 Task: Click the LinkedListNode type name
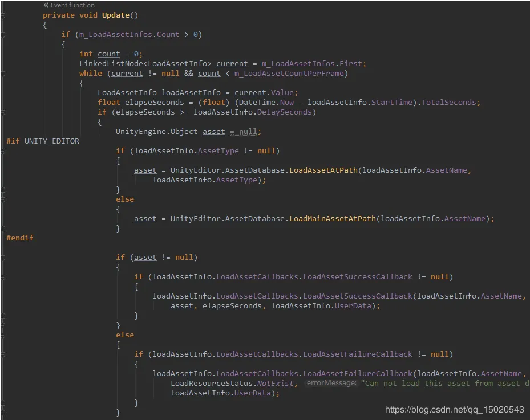tap(112, 64)
